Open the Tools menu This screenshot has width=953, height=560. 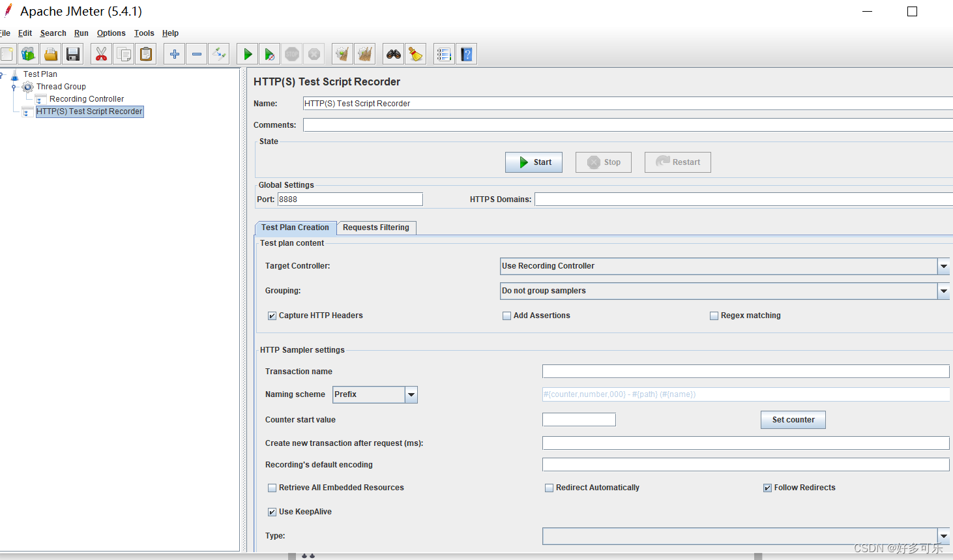[x=144, y=33]
